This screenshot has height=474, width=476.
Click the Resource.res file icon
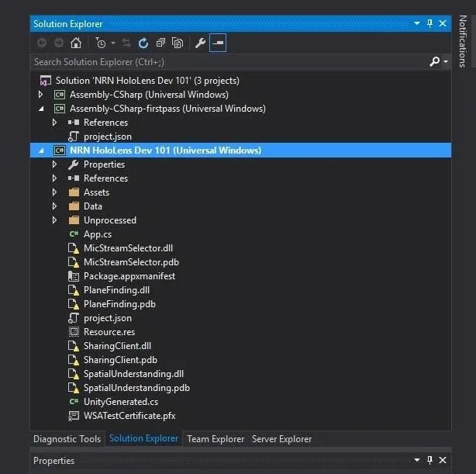coord(74,332)
